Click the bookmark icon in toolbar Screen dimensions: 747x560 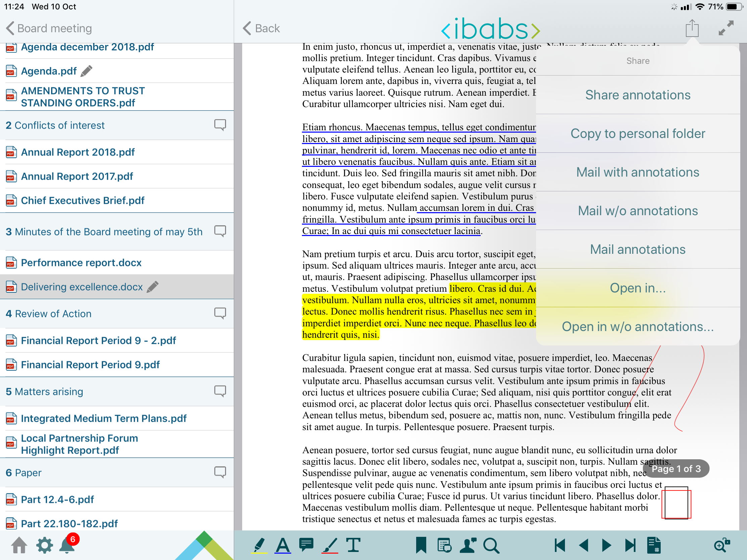pos(421,545)
